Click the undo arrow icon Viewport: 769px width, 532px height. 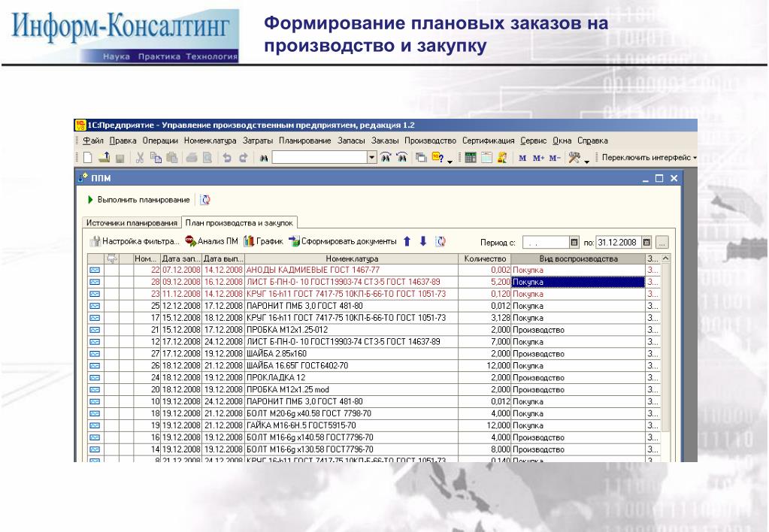(227, 157)
